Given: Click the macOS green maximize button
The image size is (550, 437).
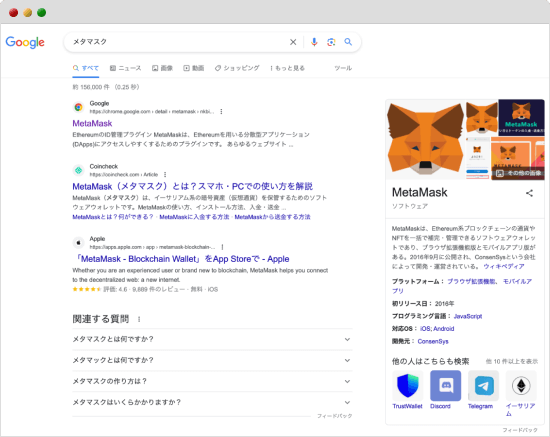Looking at the screenshot, I should point(42,13).
